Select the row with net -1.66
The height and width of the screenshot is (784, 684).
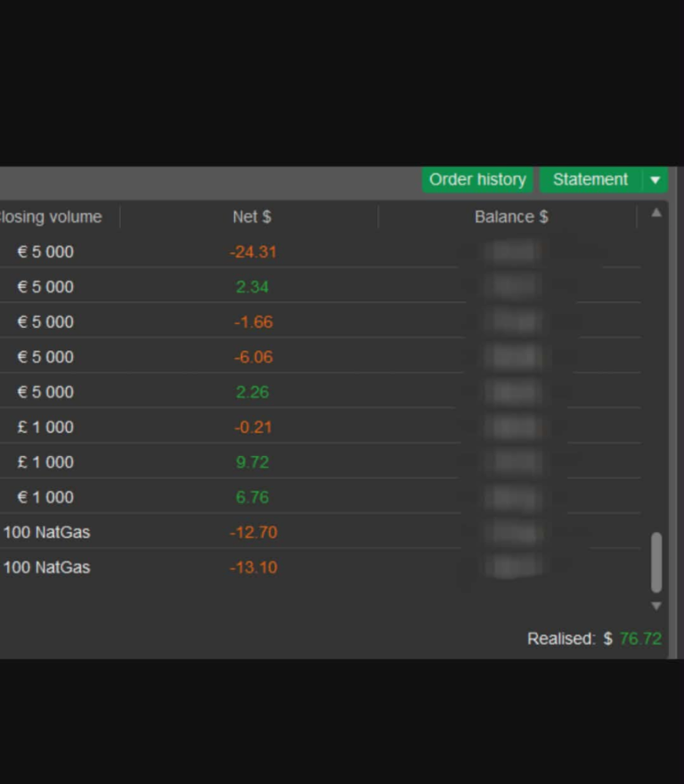coord(253,322)
